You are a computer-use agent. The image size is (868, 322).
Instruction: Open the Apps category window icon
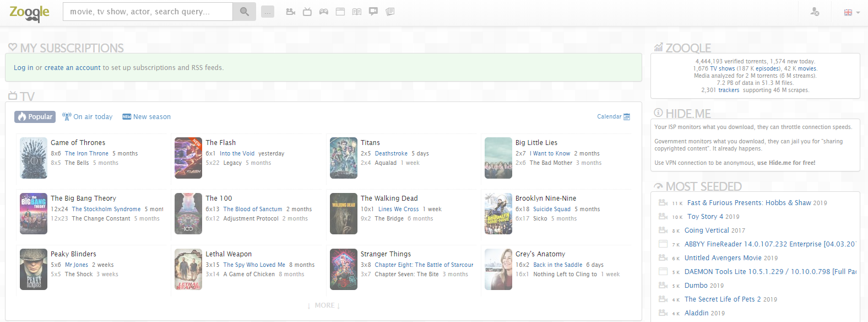(x=340, y=12)
